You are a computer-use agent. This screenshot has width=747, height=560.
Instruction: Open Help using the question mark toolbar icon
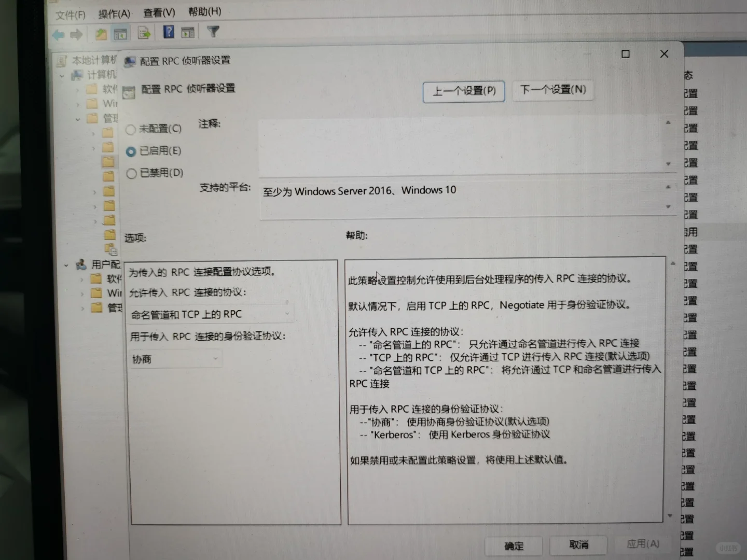168,32
